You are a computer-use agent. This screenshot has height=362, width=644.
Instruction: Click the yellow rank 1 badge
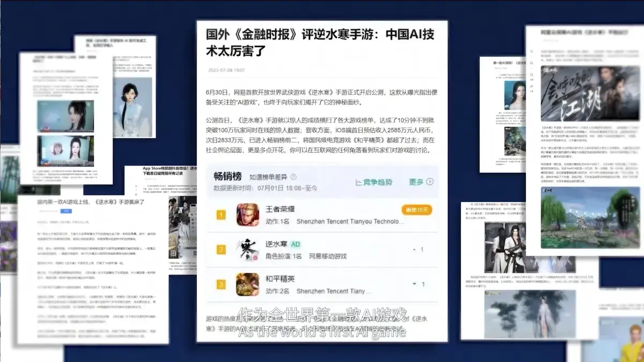point(221,215)
